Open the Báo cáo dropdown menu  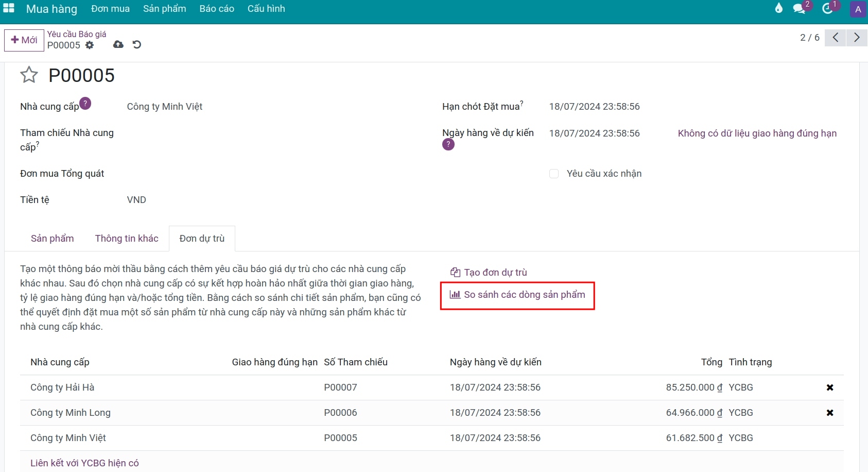(217, 9)
